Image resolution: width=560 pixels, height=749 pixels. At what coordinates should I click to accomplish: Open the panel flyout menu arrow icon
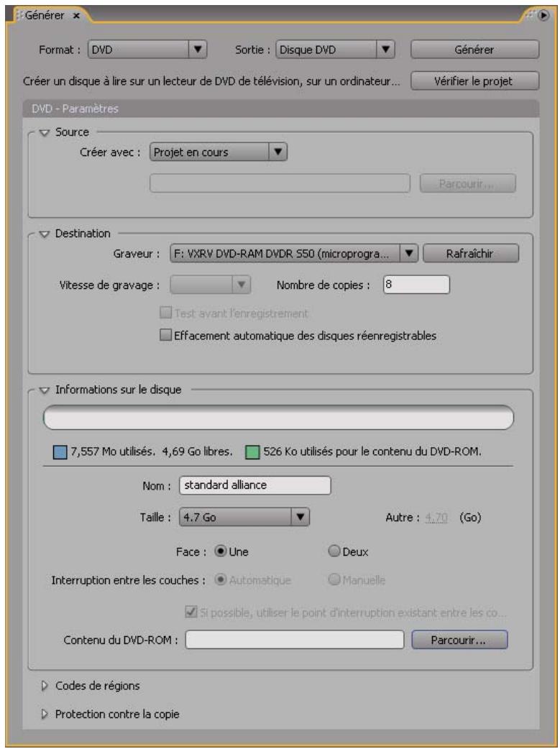[x=543, y=15]
